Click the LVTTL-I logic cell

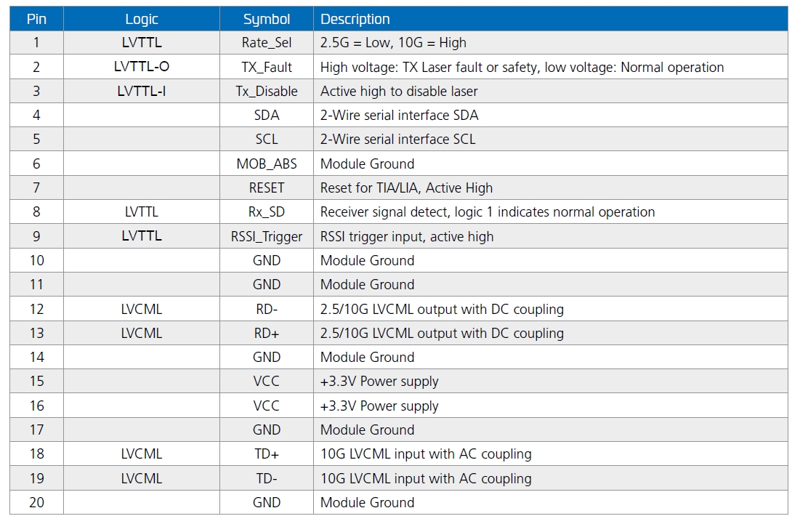point(142,91)
